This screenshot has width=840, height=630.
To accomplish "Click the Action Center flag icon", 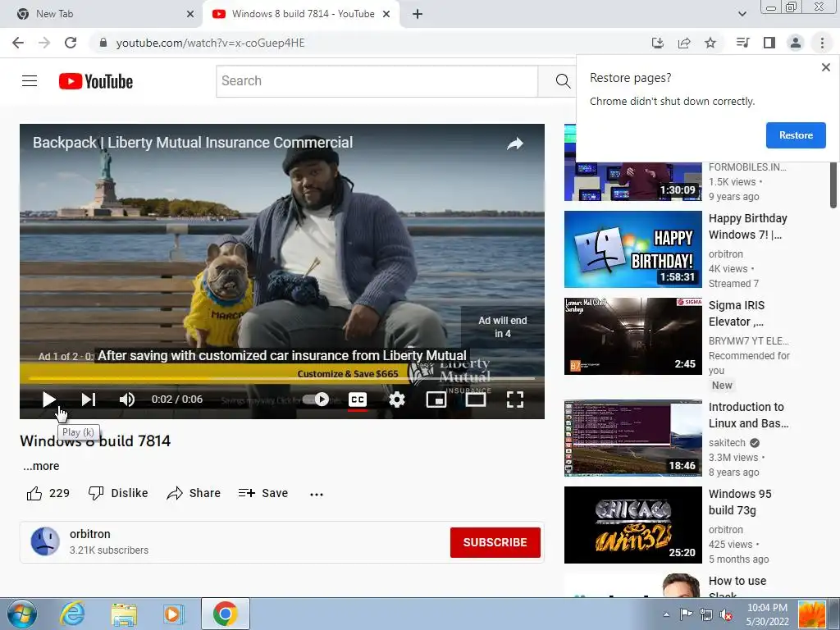I will pos(686,614).
